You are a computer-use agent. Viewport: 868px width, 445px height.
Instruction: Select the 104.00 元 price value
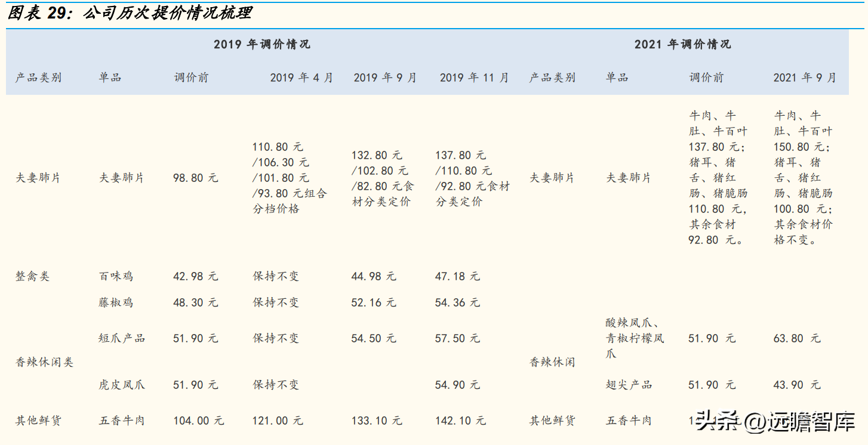(x=199, y=421)
